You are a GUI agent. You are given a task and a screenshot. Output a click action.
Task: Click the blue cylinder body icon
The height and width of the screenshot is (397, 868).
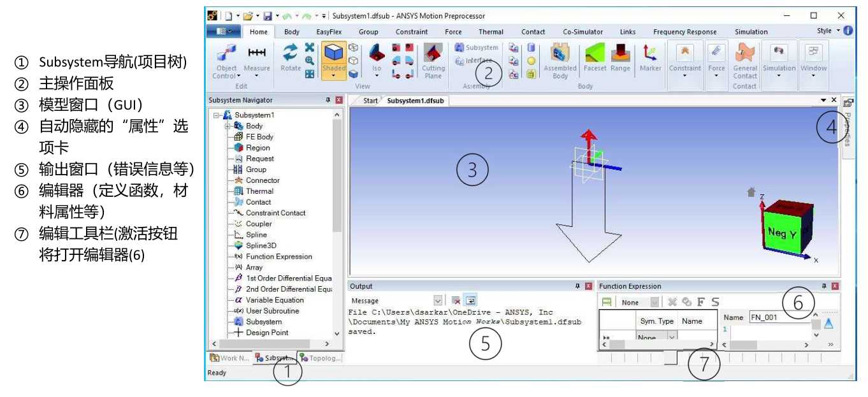(x=531, y=48)
